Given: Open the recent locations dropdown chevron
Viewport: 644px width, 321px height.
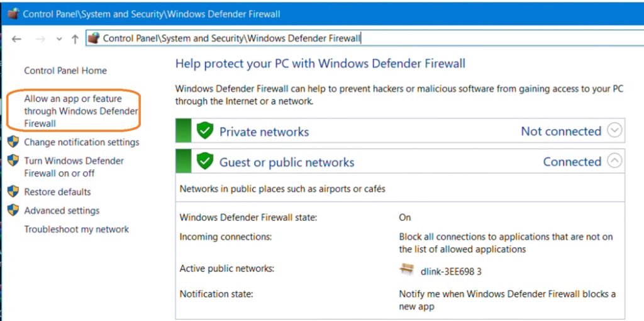Looking at the screenshot, I should [59, 39].
